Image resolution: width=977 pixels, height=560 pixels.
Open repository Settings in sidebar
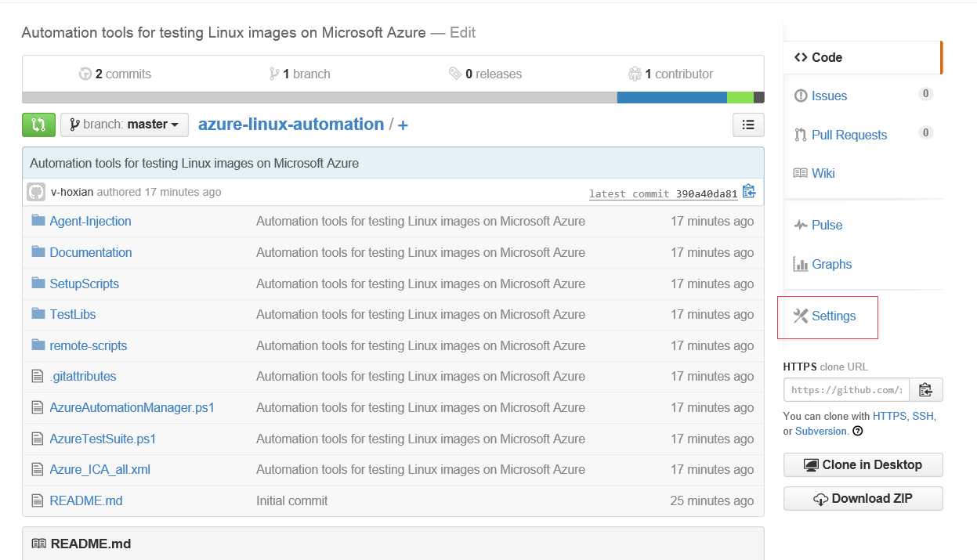pos(833,316)
